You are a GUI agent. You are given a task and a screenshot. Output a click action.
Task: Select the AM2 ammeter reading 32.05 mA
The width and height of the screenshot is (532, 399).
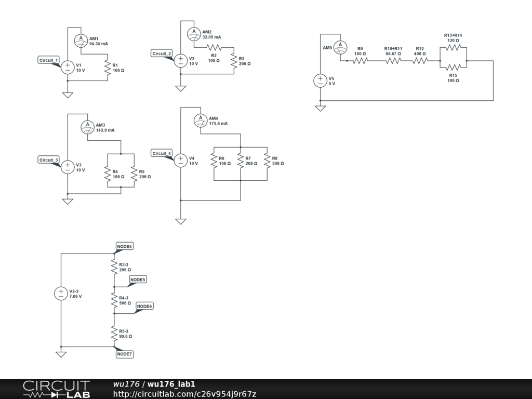tap(211, 37)
